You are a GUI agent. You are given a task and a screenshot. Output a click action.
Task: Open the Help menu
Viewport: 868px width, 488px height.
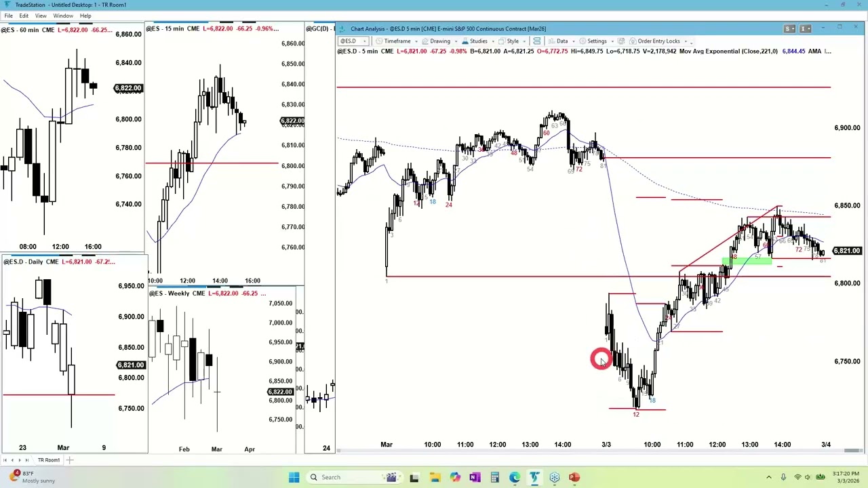click(x=85, y=16)
